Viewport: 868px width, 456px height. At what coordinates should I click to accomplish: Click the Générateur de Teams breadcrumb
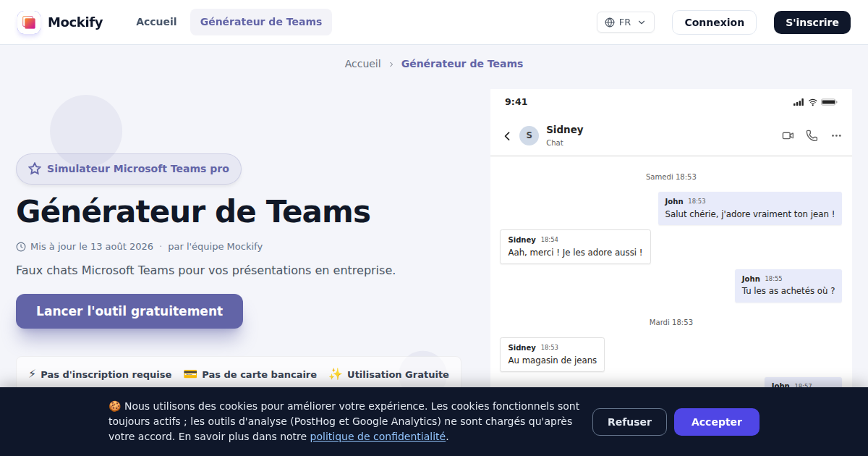462,64
